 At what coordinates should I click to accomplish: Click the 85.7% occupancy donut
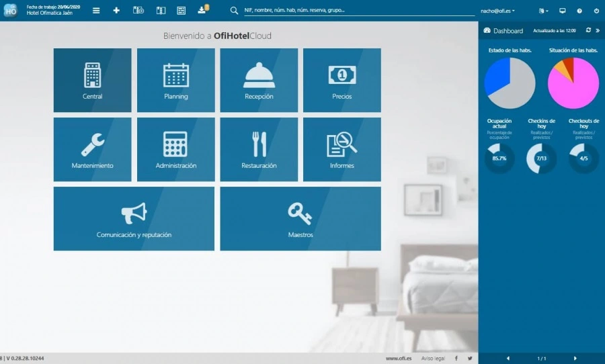point(499,158)
